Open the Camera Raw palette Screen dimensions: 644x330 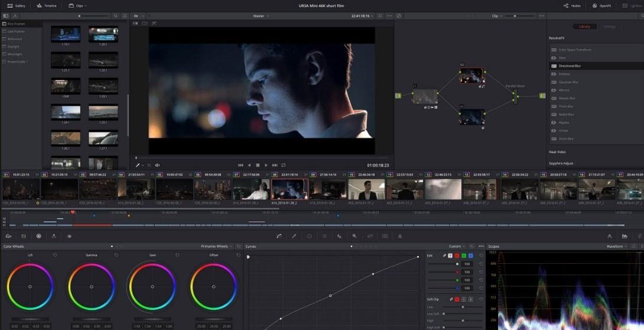pos(8,236)
